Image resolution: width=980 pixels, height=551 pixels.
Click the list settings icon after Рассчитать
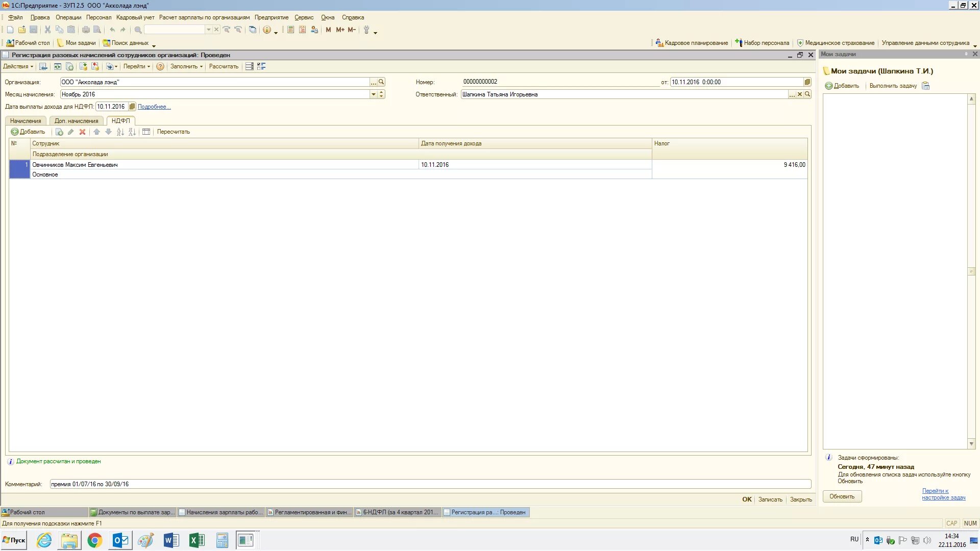(x=249, y=66)
